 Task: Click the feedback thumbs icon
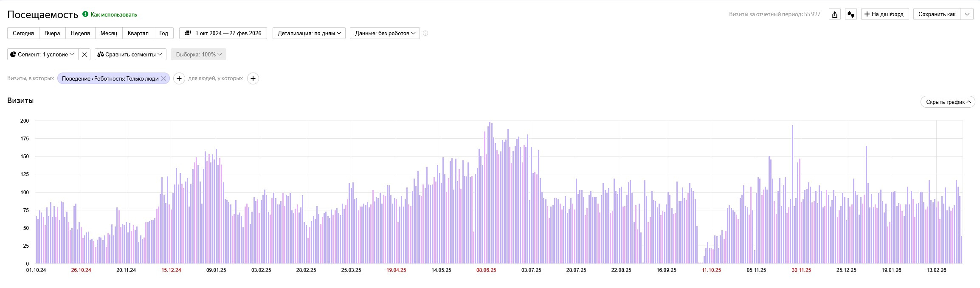pyautogui.click(x=851, y=14)
